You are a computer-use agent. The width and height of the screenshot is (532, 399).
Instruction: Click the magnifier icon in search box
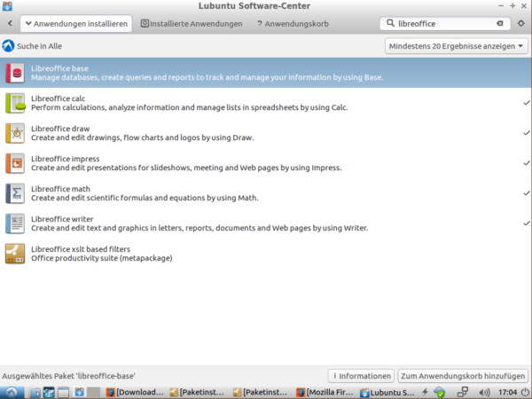tap(390, 23)
